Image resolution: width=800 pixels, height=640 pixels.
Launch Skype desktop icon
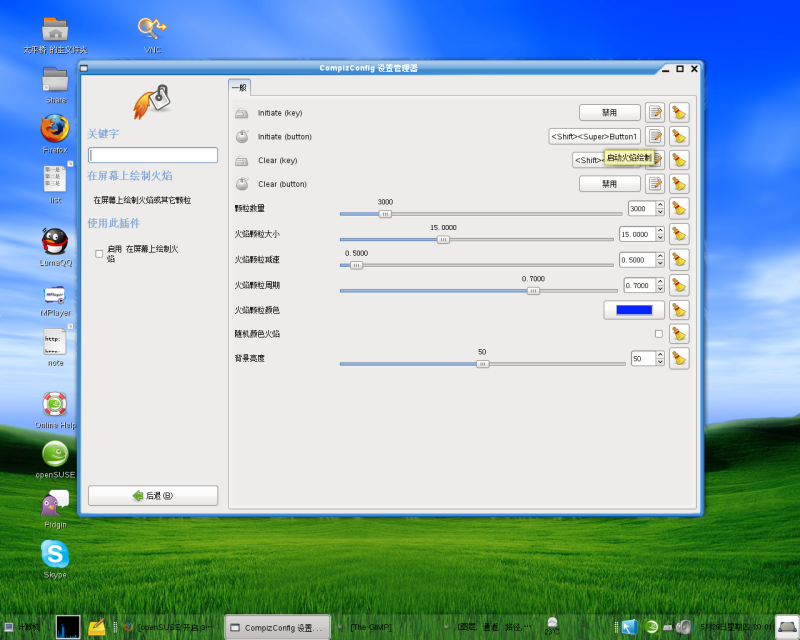55,554
